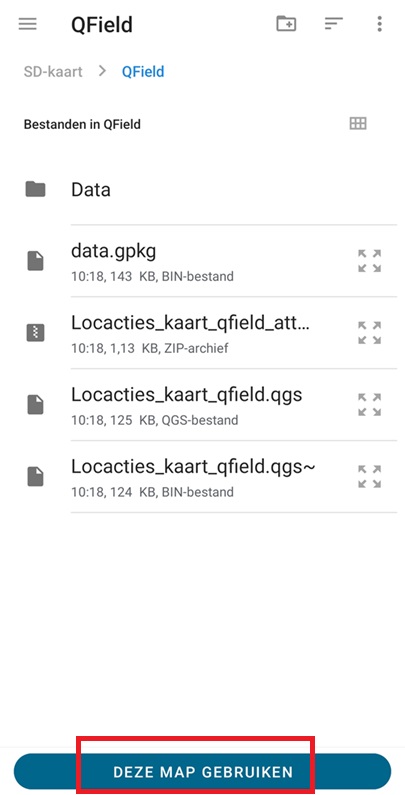Expand preview arrows for Locacties_kaart_qfield.qgs~
The image size is (405, 795).
(369, 477)
